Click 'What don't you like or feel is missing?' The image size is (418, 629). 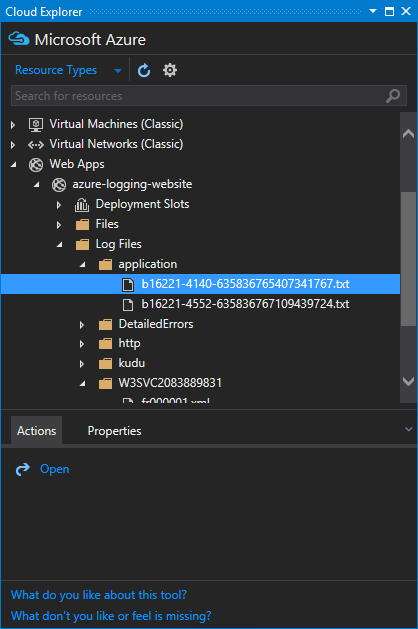[x=111, y=615]
